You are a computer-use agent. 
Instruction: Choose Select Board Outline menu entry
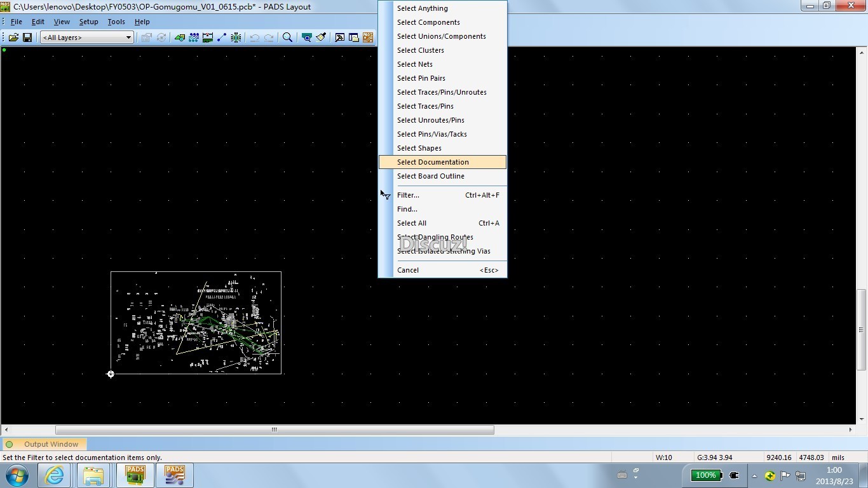click(430, 176)
